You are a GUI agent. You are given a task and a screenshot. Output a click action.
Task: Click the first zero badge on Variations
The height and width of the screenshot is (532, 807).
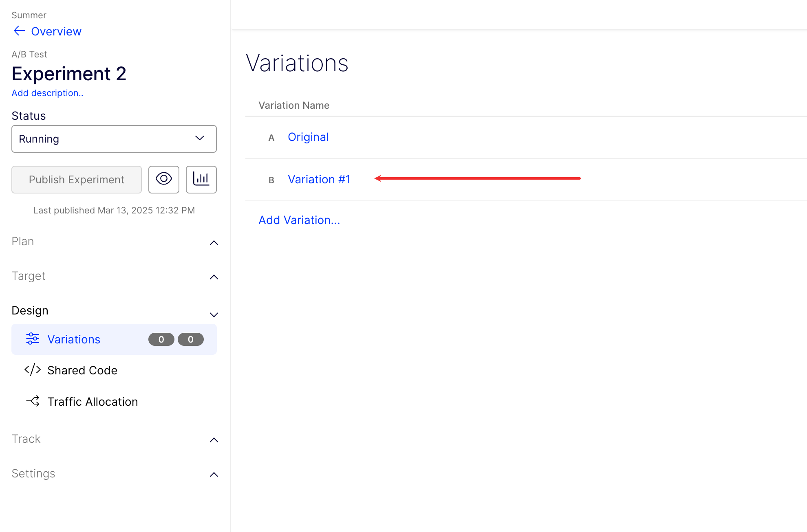pos(161,339)
